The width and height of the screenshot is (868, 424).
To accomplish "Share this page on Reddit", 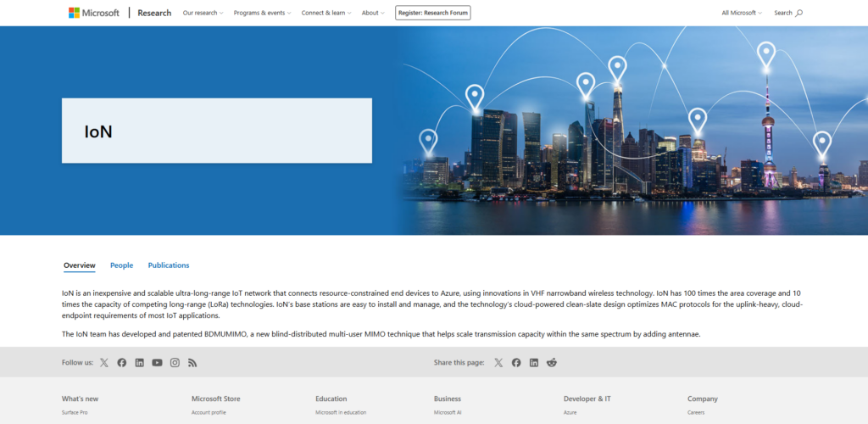I will [x=551, y=363].
